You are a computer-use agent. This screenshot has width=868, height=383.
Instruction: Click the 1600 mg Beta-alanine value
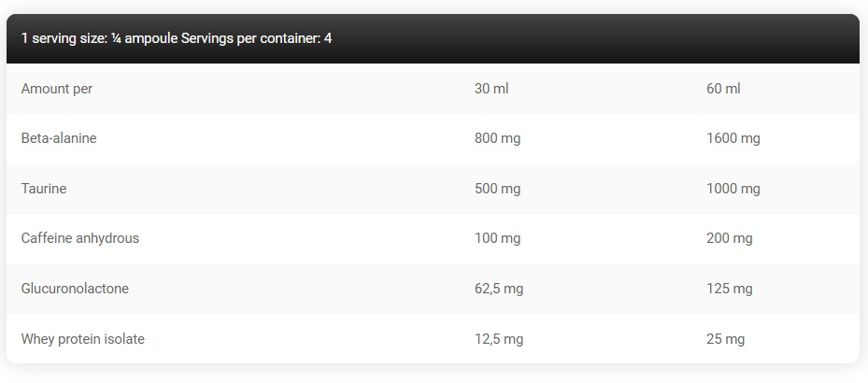coord(733,138)
